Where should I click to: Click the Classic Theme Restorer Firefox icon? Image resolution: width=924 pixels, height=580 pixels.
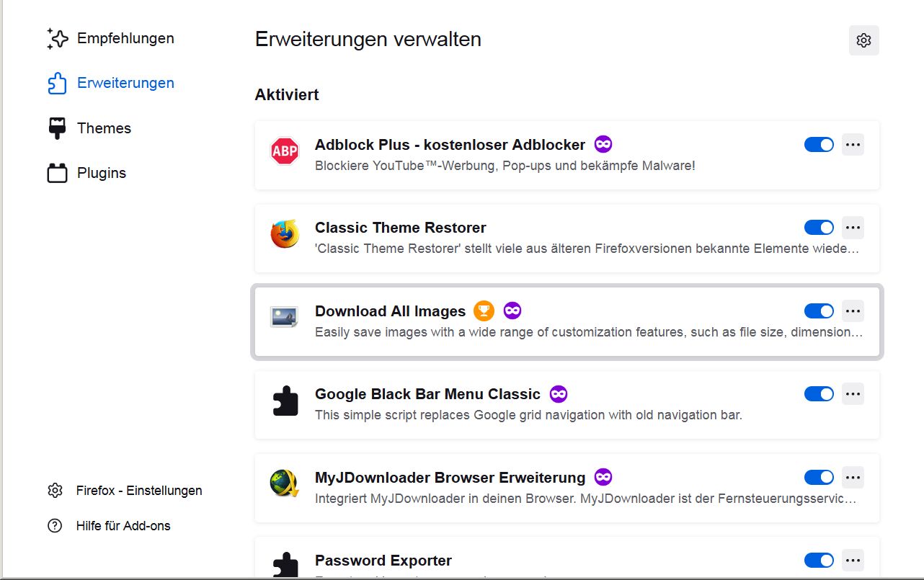pos(285,235)
